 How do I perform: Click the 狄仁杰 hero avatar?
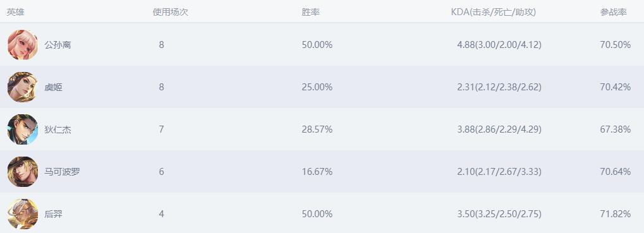tap(23, 129)
